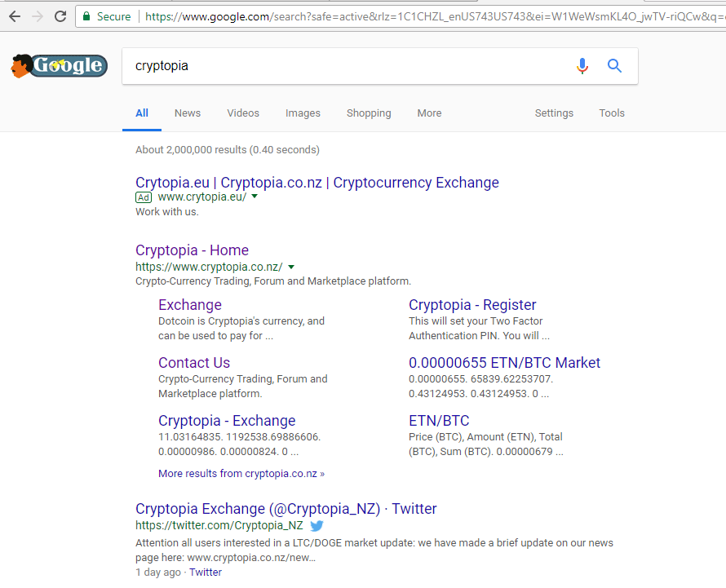Click the Twitter bird icon
This screenshot has height=588, width=726.
(x=317, y=525)
